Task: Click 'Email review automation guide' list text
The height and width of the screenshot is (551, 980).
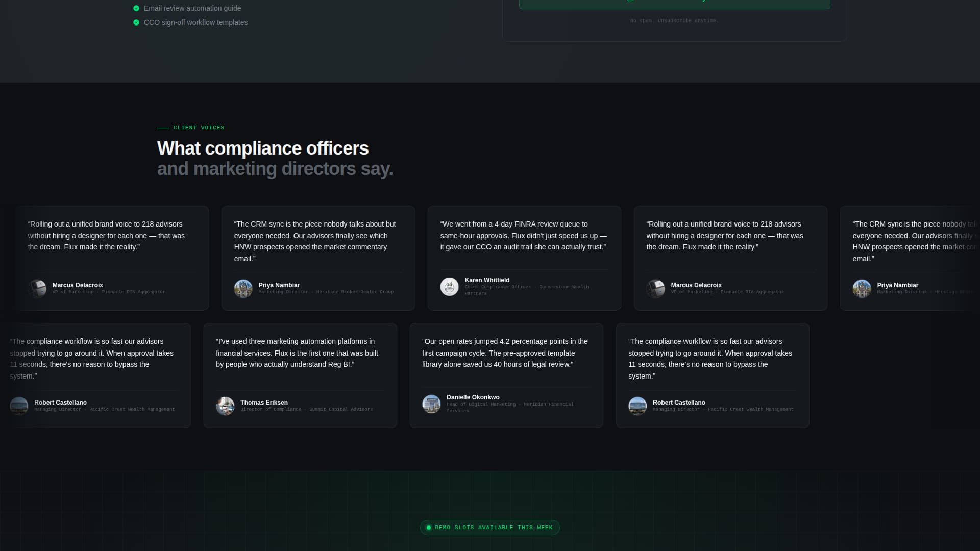Action: click(x=192, y=8)
